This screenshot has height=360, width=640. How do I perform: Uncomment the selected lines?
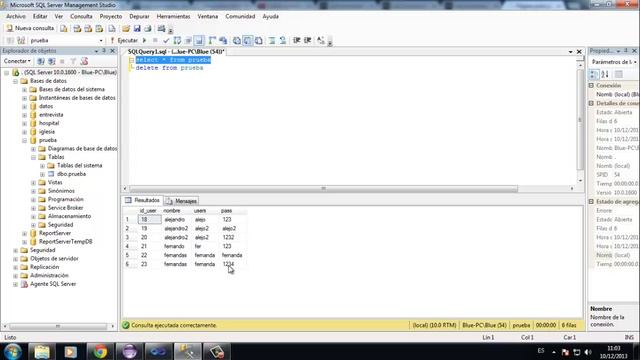click(283, 40)
